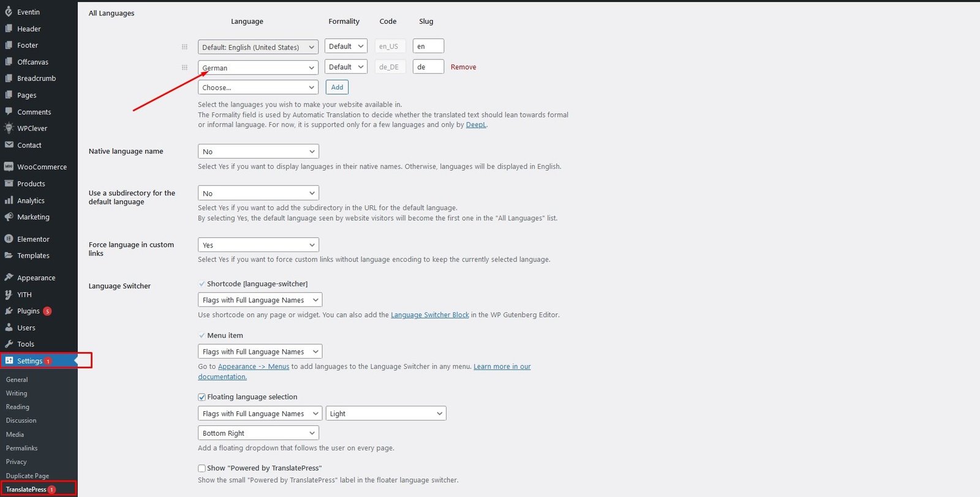Click the Header menu icon

pyautogui.click(x=9, y=29)
